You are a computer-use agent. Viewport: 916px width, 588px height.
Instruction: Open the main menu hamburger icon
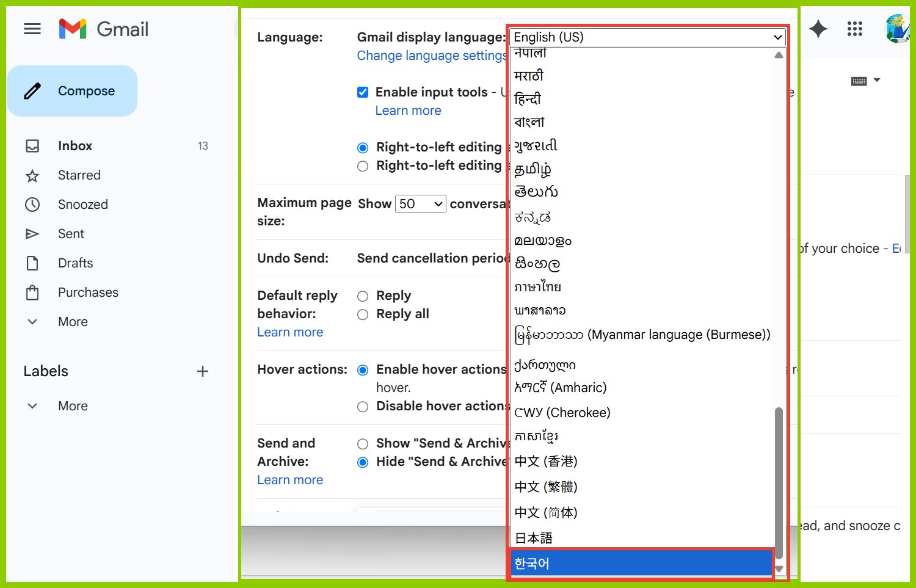32,29
